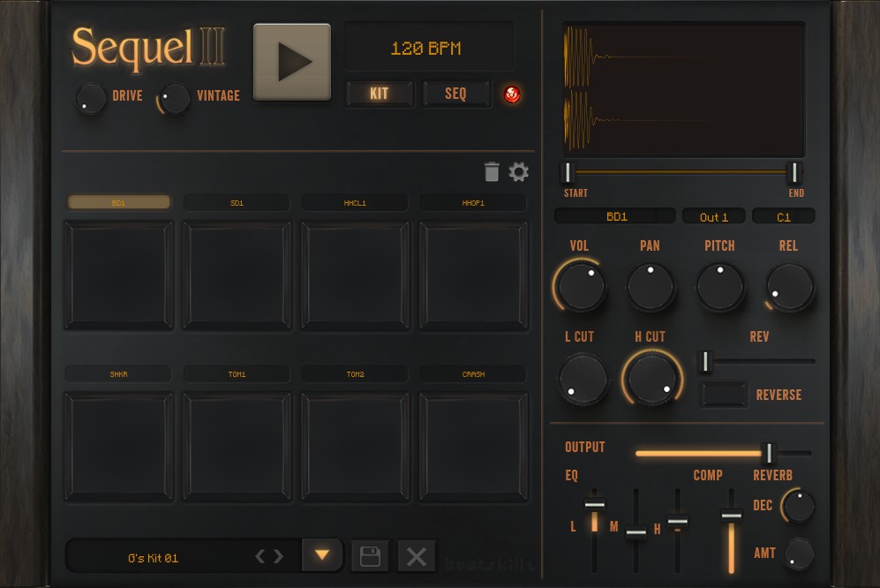
Task: Trigger the drum pad under BD1
Action: tap(119, 275)
